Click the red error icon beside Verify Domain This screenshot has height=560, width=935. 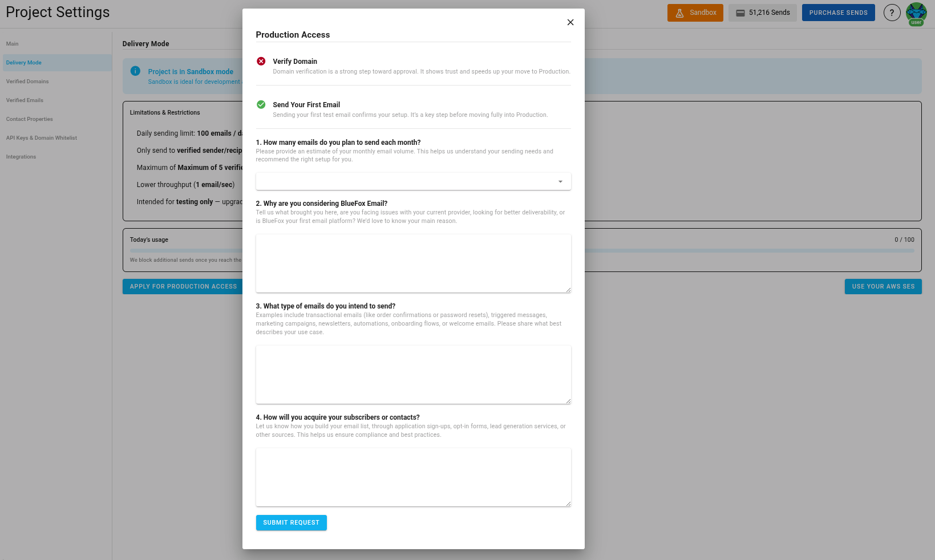tap(261, 61)
